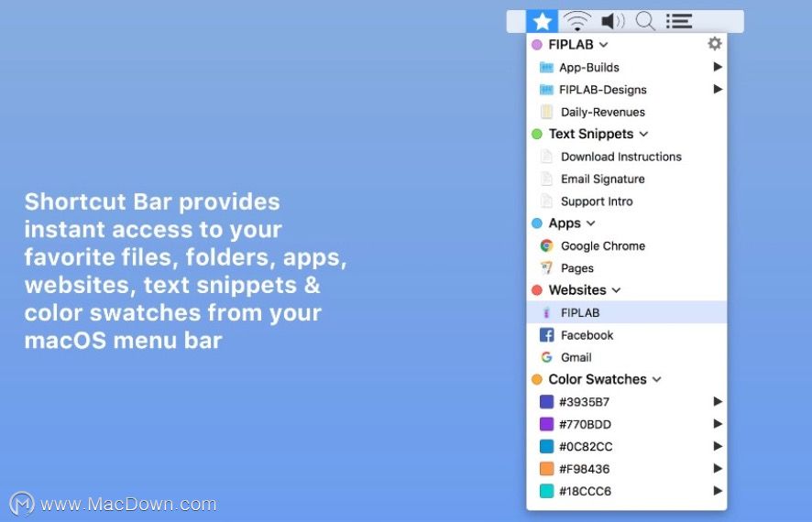Pick the purple #770BDD swatch

click(x=546, y=424)
